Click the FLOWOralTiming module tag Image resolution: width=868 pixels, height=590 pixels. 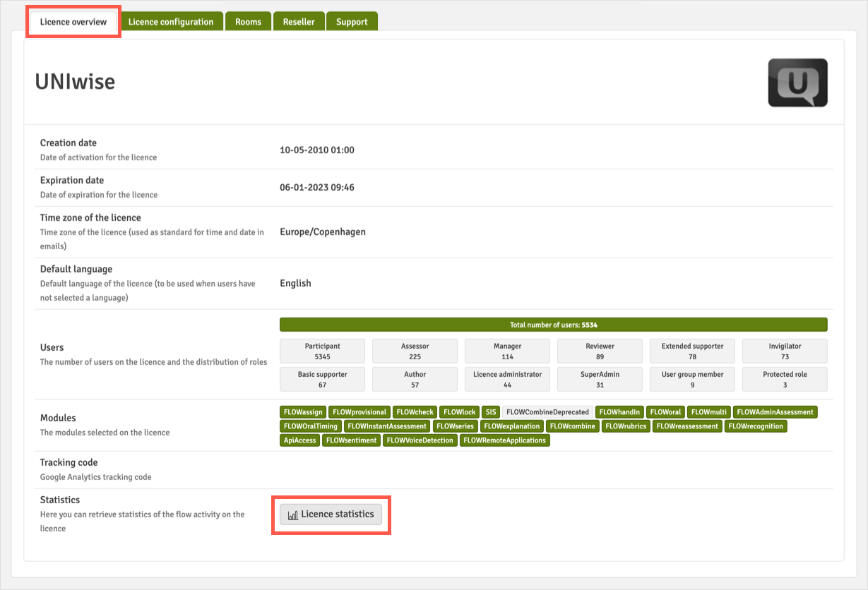coord(311,426)
